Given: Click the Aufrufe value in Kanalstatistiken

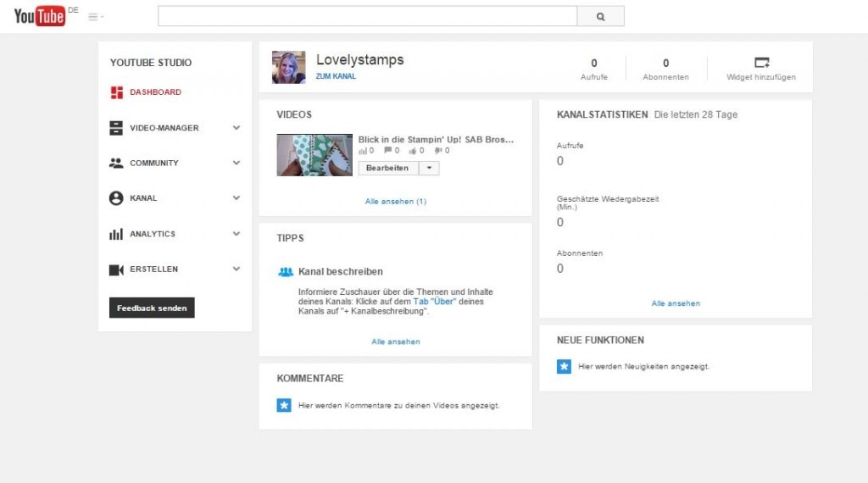Looking at the screenshot, I should point(560,161).
